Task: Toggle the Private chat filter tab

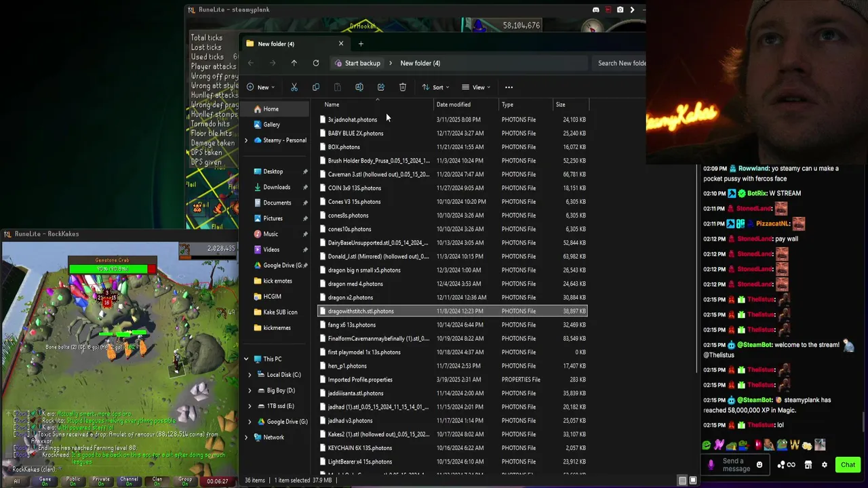Action: [x=101, y=481]
